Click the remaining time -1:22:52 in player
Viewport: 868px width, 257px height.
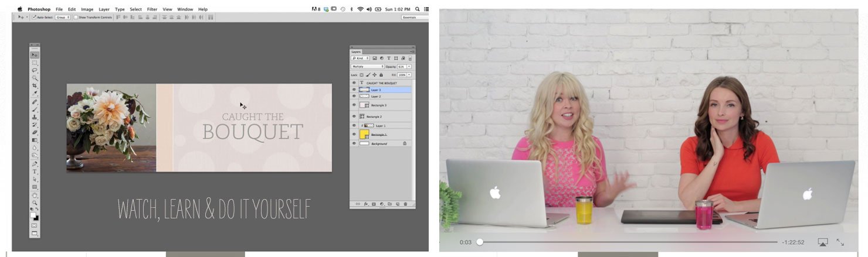(793, 242)
